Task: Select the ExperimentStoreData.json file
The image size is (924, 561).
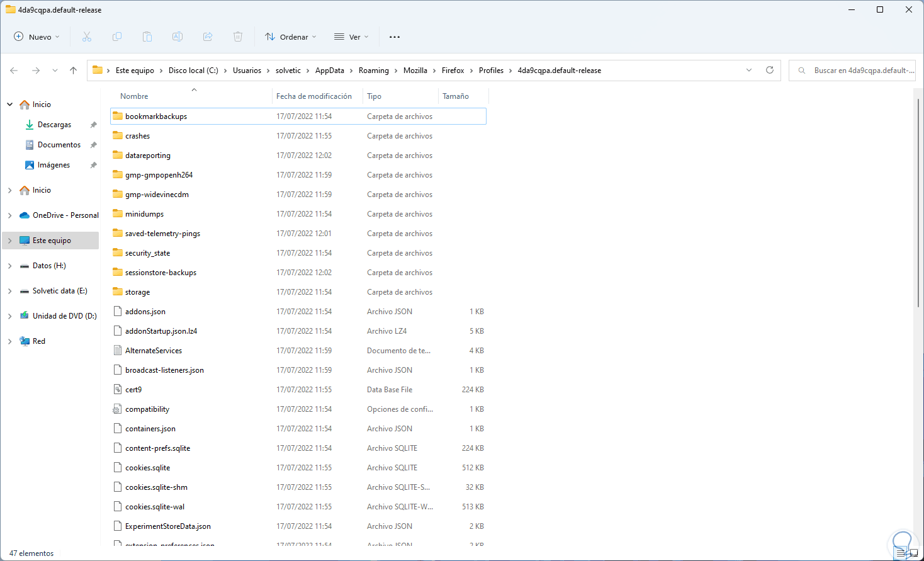Action: (298, 526)
